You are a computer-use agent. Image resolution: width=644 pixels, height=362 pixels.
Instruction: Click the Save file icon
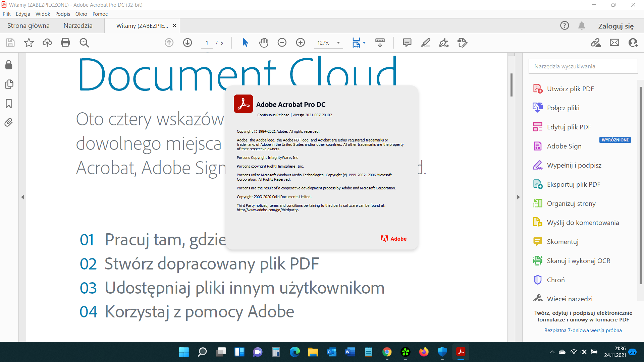pos(10,43)
